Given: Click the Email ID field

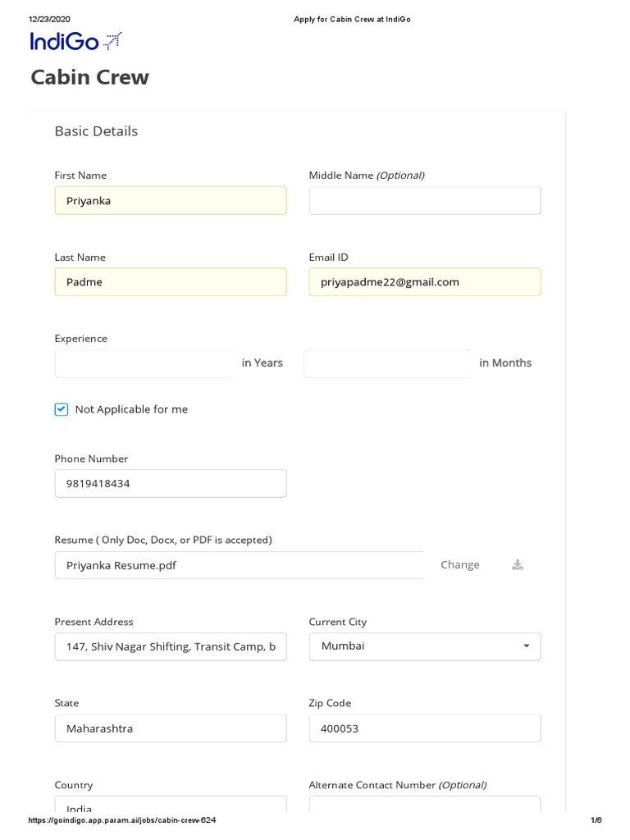Looking at the screenshot, I should (x=425, y=282).
